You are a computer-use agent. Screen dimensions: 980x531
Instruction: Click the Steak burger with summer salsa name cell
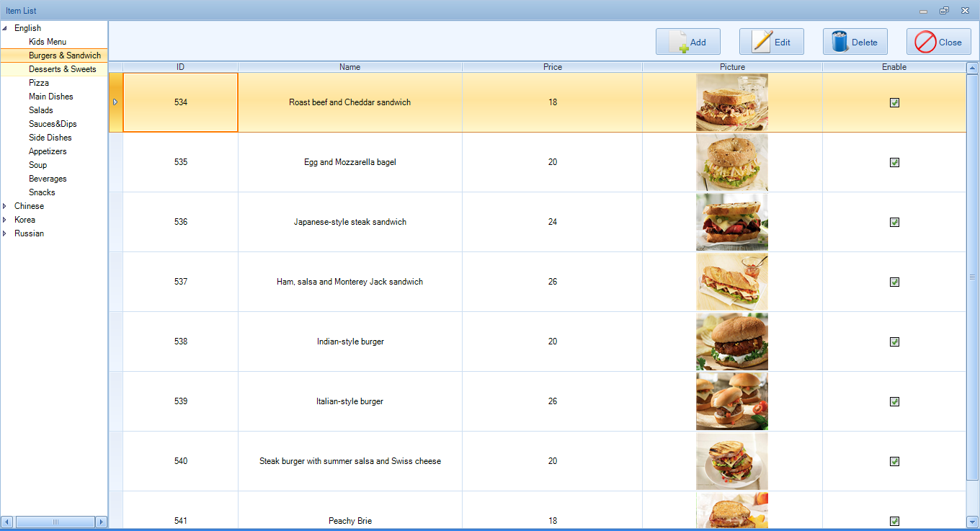(349, 461)
